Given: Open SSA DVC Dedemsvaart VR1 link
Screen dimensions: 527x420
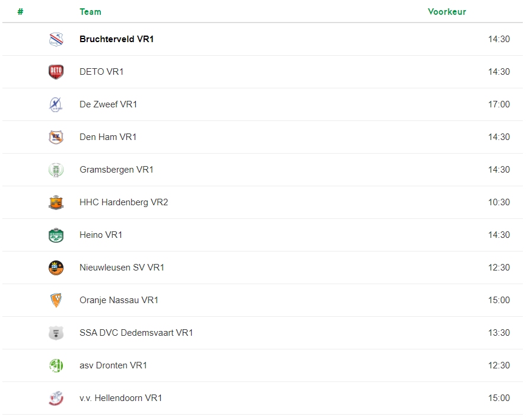Looking at the screenshot, I should click(x=136, y=333).
